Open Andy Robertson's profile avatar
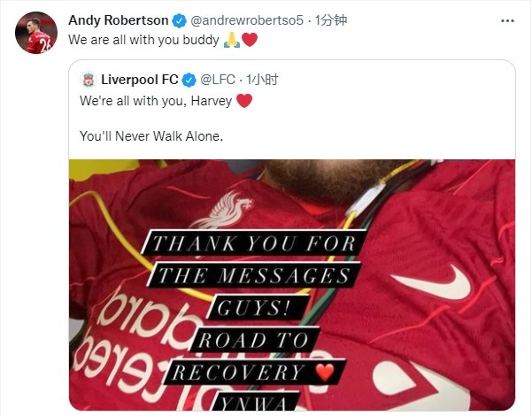 36,33
